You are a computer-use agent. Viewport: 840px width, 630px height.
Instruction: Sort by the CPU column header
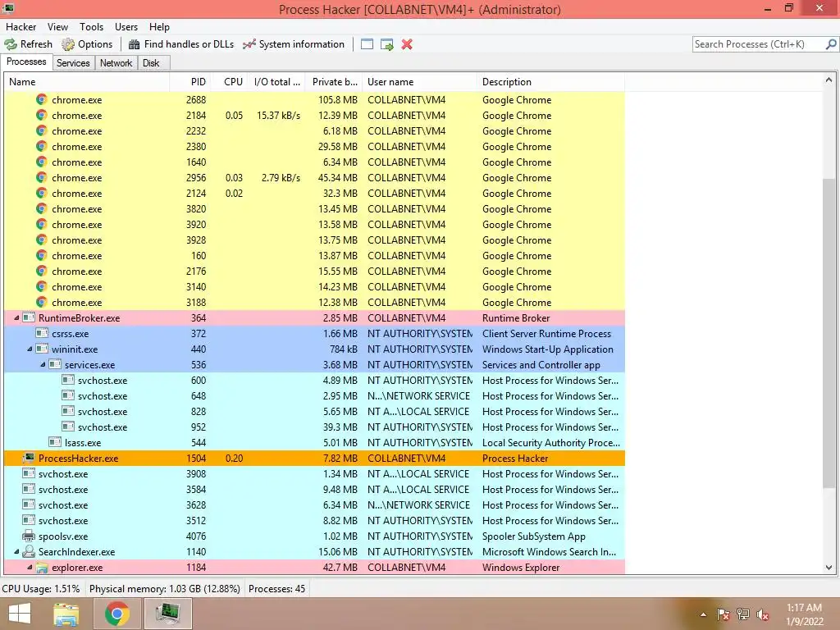coord(228,82)
